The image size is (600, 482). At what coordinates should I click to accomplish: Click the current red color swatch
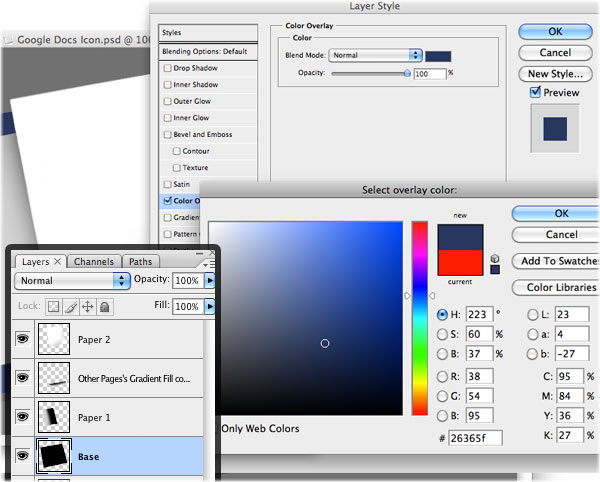(460, 262)
